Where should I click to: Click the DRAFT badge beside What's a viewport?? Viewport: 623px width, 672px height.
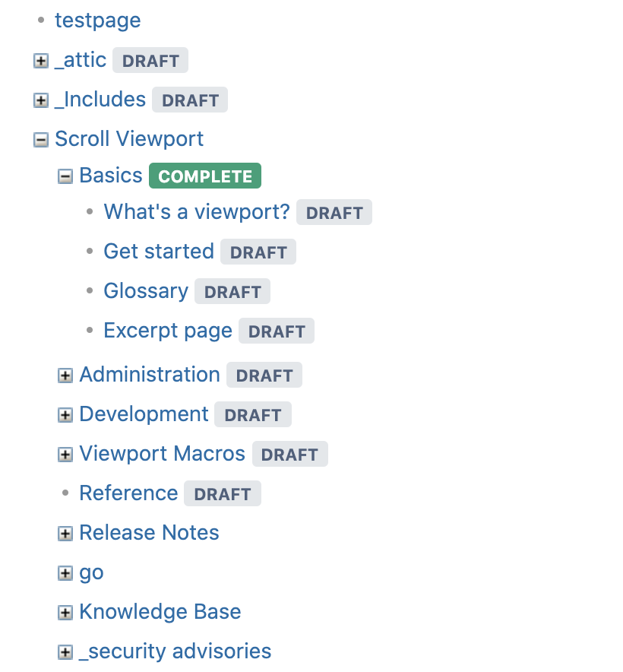click(334, 212)
